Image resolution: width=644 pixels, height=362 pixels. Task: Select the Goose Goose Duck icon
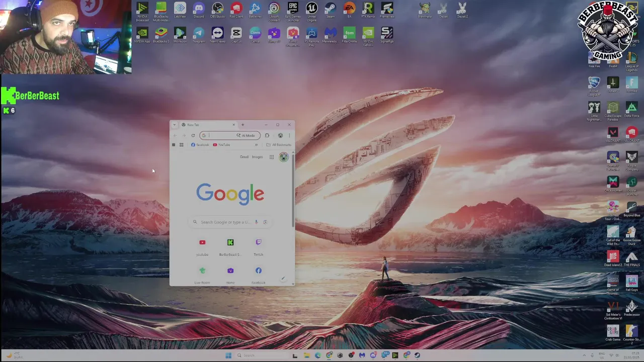pyautogui.click(x=632, y=235)
